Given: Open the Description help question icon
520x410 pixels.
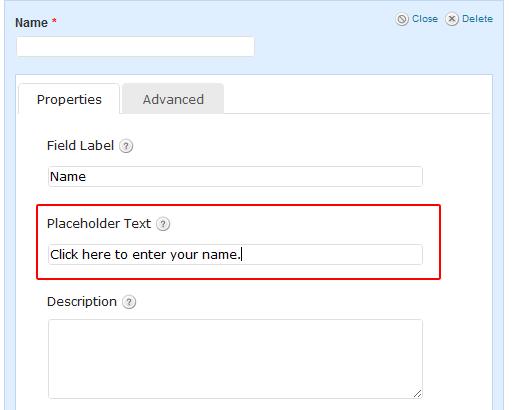Looking at the screenshot, I should point(129,302).
